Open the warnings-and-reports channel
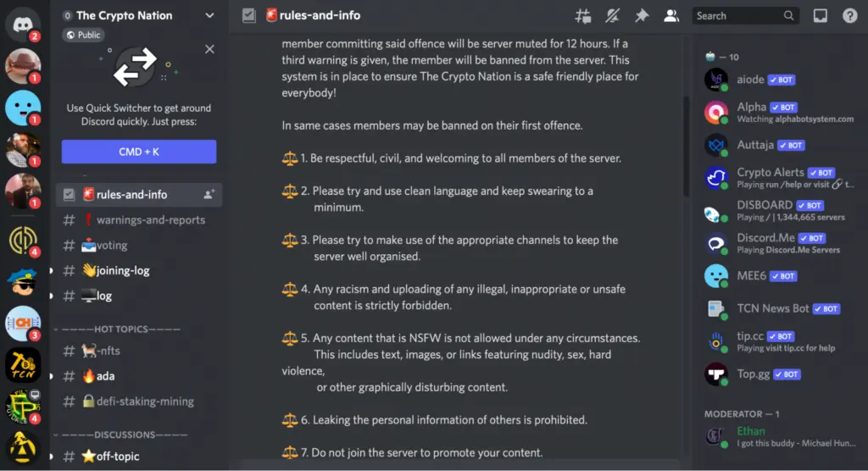868x471 pixels. click(150, 220)
